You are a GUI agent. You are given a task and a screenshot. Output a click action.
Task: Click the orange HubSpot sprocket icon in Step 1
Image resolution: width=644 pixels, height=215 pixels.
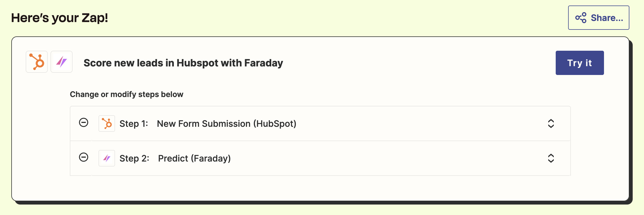point(107,123)
